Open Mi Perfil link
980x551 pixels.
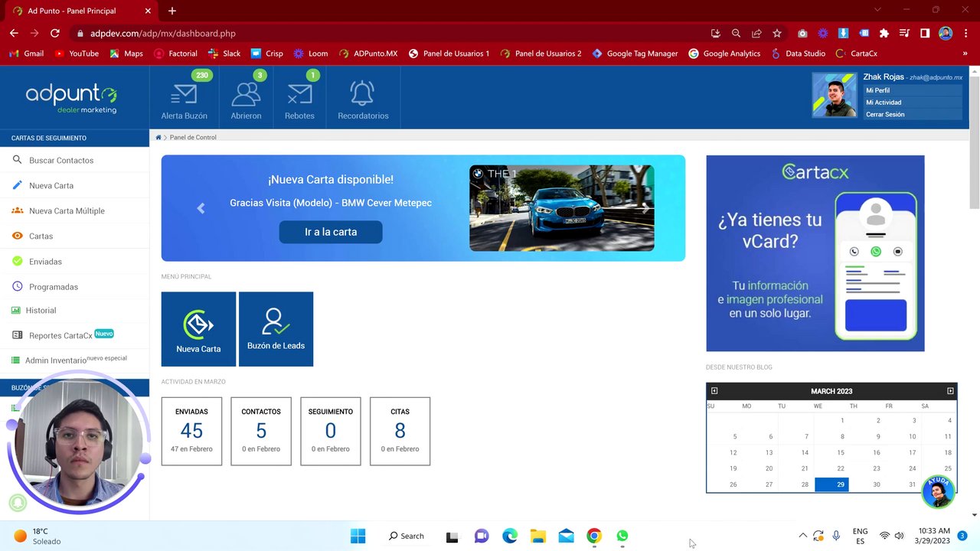coord(877,90)
